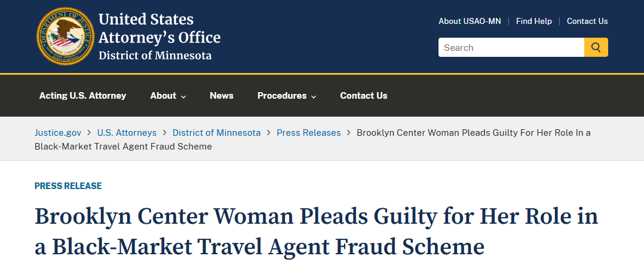The image size is (644, 271).
Task: Select Contact Us in the main navigation bar
Action: (x=363, y=95)
